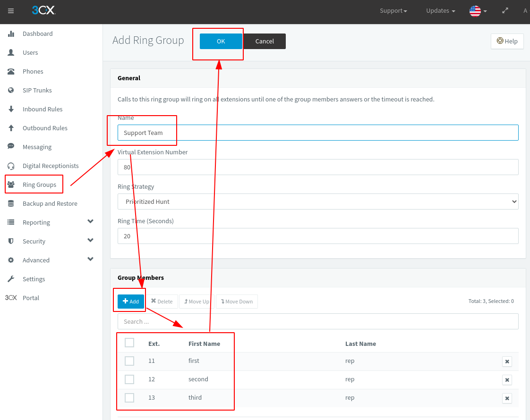Open the Updates menu
This screenshot has width=530, height=420.
tap(440, 11)
